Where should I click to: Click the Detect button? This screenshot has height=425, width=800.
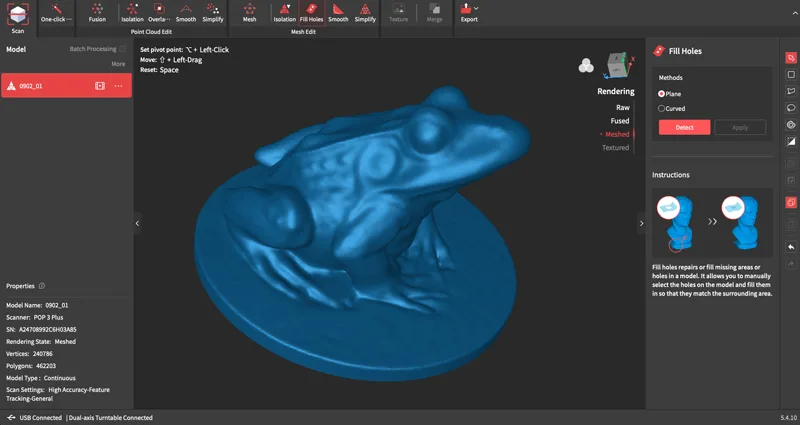click(x=684, y=127)
